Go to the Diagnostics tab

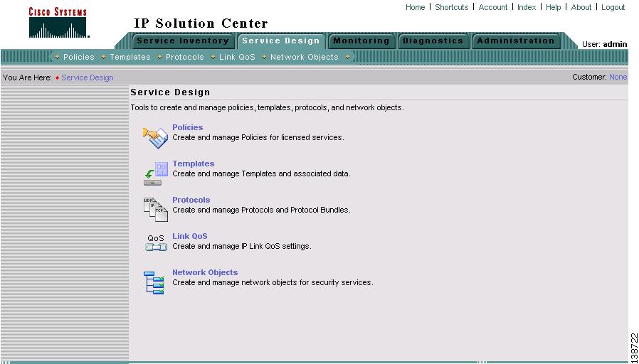coord(433,41)
